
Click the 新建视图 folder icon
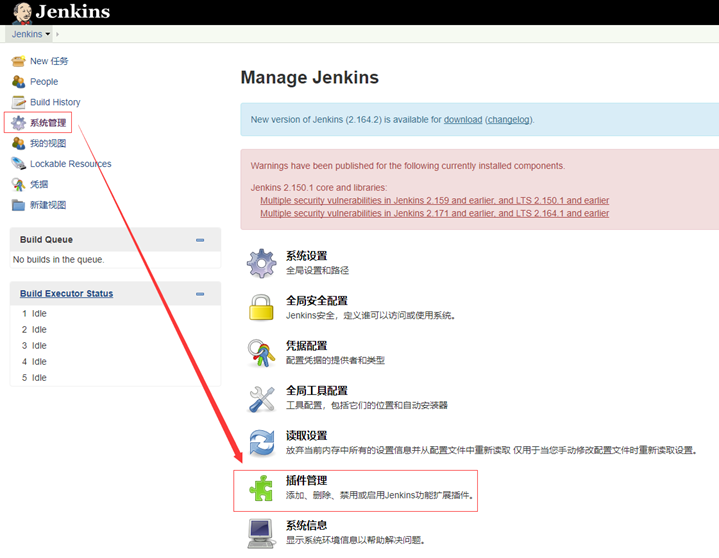point(18,205)
